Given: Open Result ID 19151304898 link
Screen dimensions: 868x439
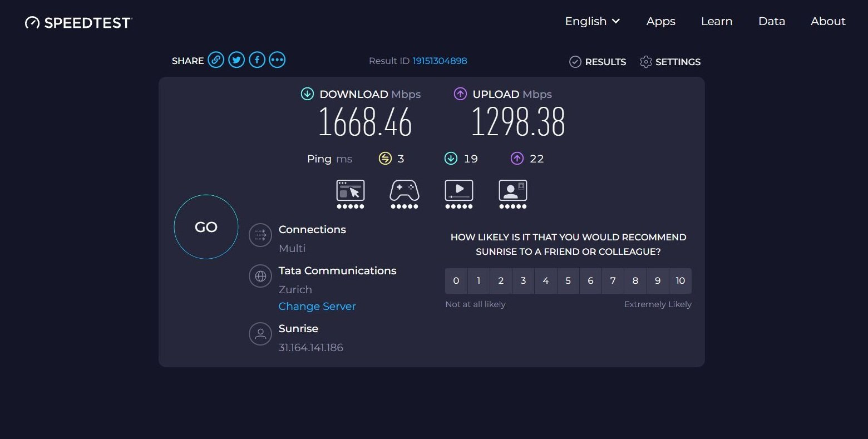Looking at the screenshot, I should pos(440,61).
